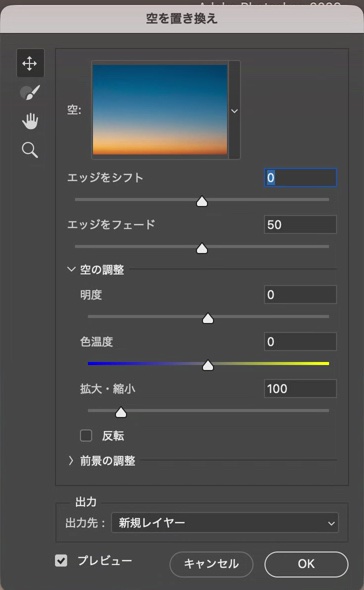Select the Sky Move tool
This screenshot has width=364, height=590.
pos(30,63)
